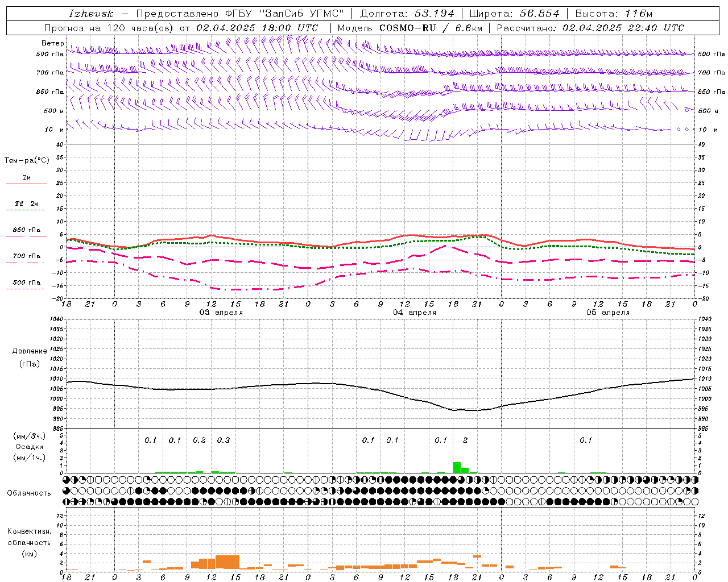Screen dimensions: 728x582
Task: Click the (мм/1ч.) precipitation unit label
Action: 30,458
